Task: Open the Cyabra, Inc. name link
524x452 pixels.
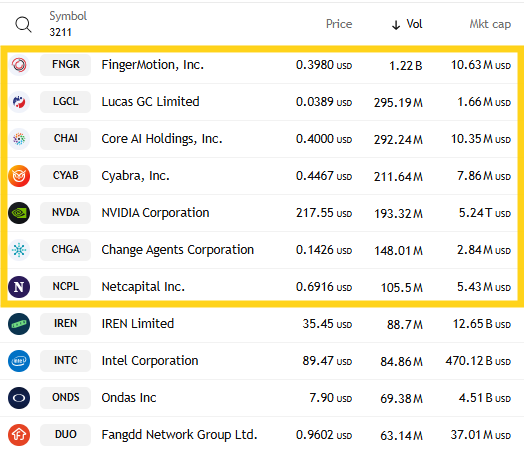Action: point(135,176)
